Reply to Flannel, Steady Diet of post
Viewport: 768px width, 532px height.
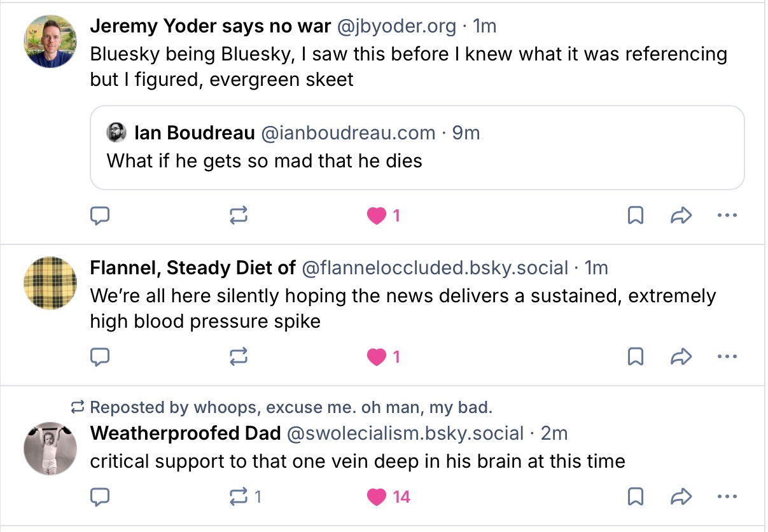pos(100,357)
